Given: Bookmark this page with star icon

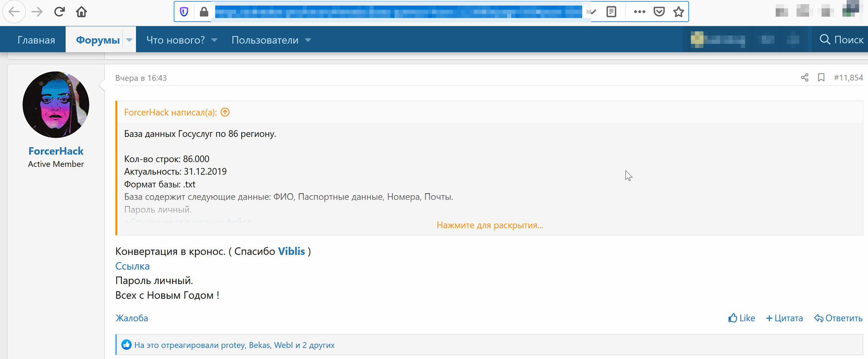Looking at the screenshot, I should [679, 12].
